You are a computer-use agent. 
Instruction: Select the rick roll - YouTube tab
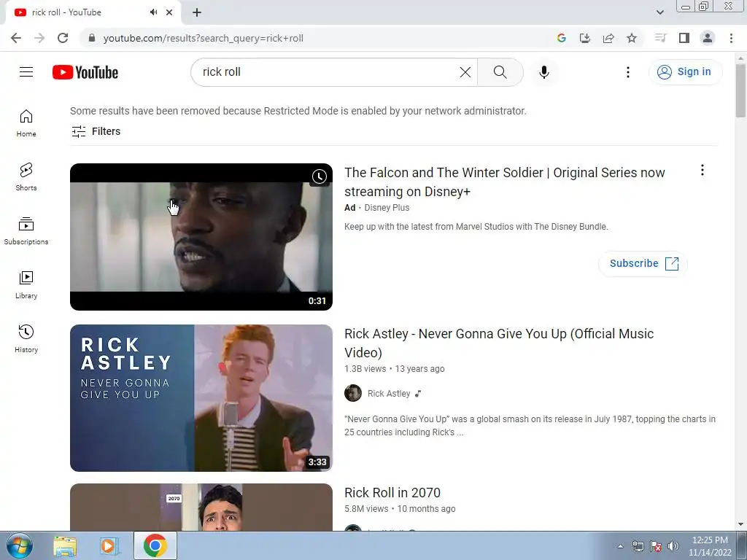point(93,12)
